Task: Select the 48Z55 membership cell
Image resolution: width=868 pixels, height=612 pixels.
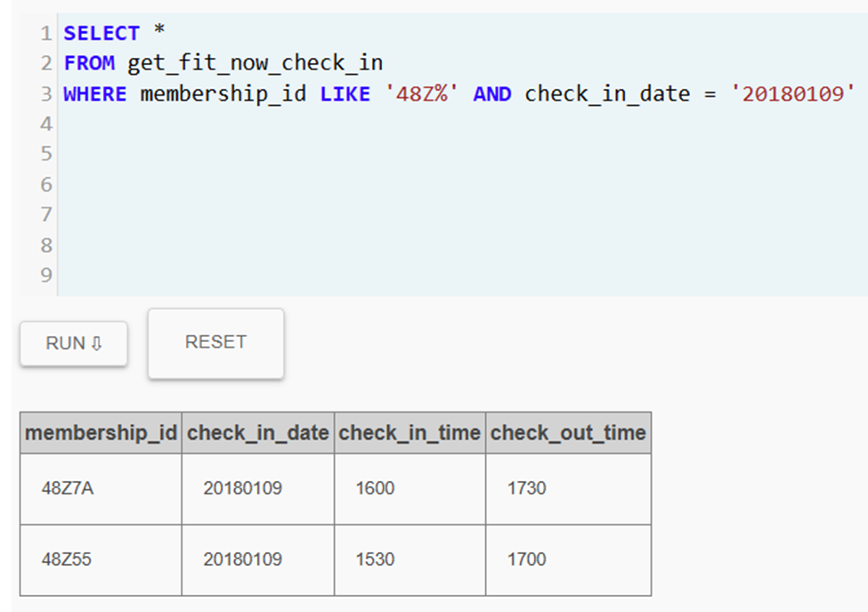Action: 101,560
